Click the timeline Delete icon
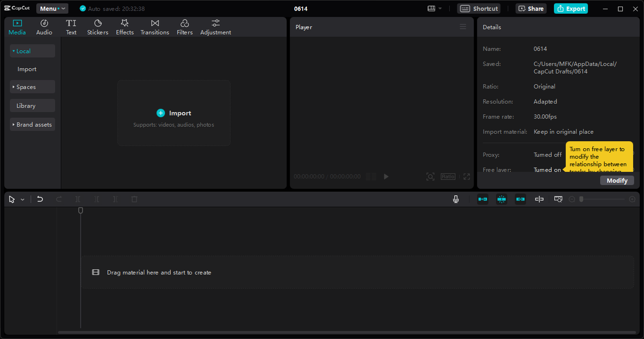This screenshot has width=644, height=339. click(134, 199)
